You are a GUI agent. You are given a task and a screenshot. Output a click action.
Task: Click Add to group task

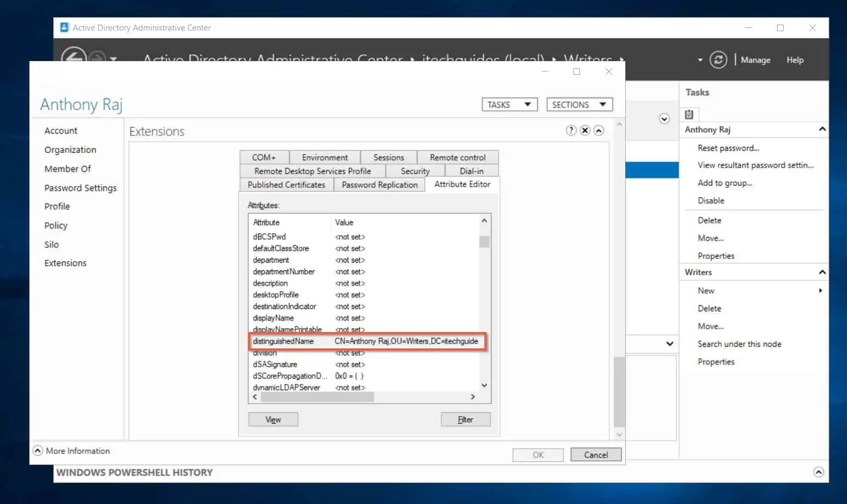click(x=725, y=183)
